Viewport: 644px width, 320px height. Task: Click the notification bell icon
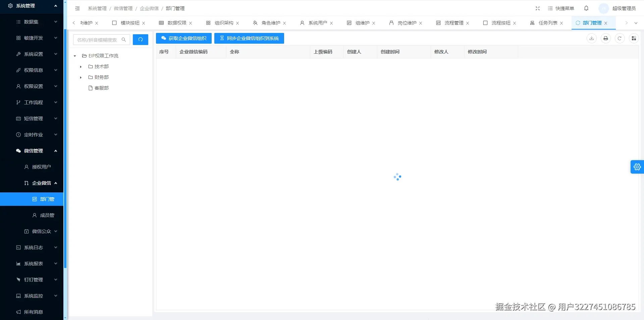[586, 8]
